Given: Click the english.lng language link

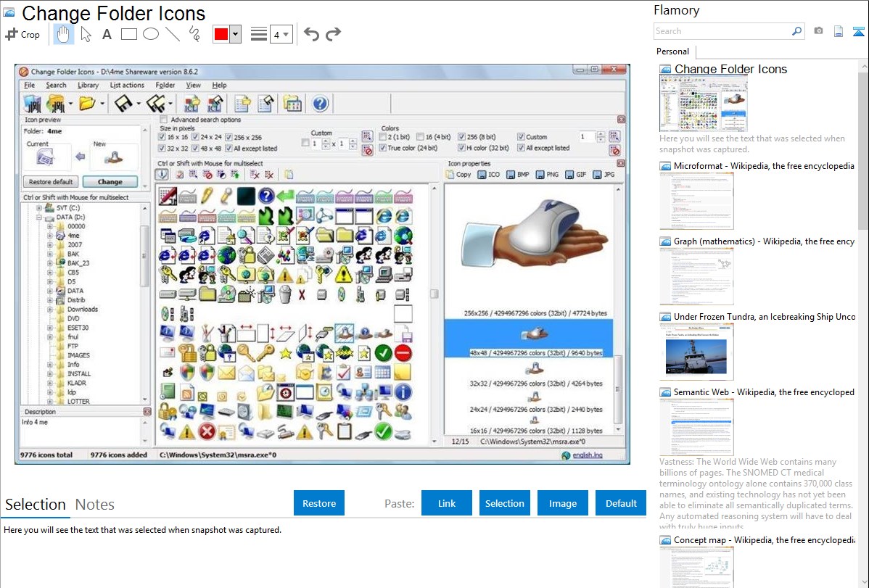Looking at the screenshot, I should pyautogui.click(x=587, y=455).
